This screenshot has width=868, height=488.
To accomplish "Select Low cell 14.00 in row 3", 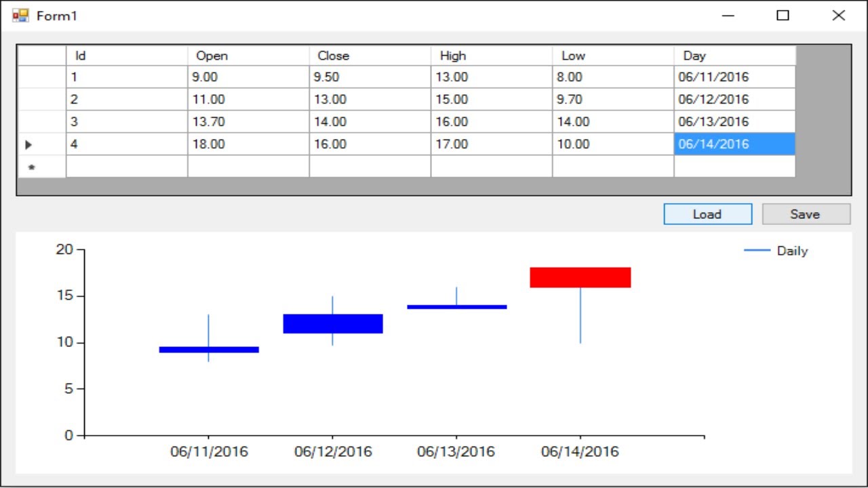I will coord(613,122).
